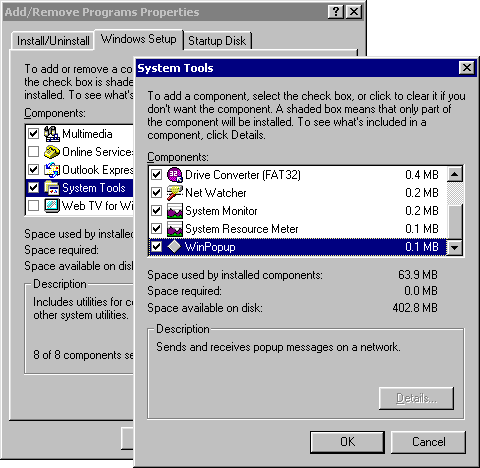Screen dimensions: 480x468
Task: Click the System Resource Meter icon
Action: tap(175, 229)
